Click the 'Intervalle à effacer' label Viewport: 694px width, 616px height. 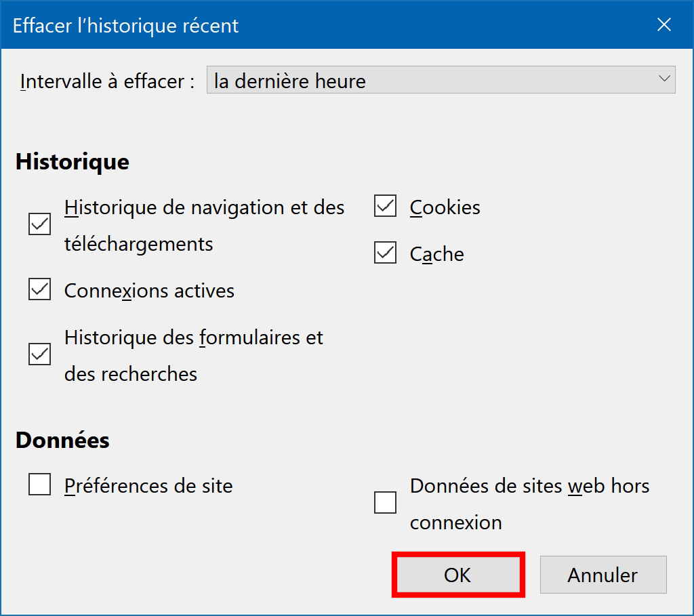[x=108, y=81]
